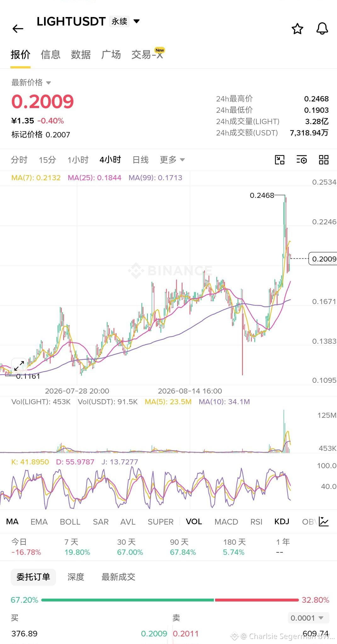Open price alerts with the bell icon
The height and width of the screenshot is (644, 337).
322,29
